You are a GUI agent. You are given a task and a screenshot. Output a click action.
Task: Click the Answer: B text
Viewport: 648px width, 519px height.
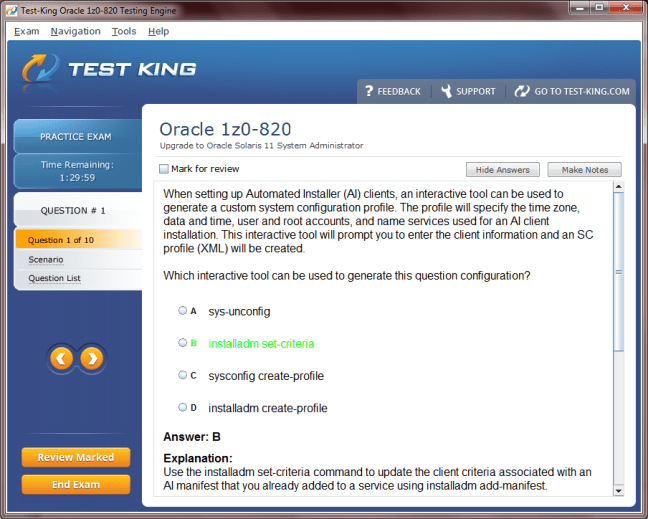pyautogui.click(x=192, y=437)
